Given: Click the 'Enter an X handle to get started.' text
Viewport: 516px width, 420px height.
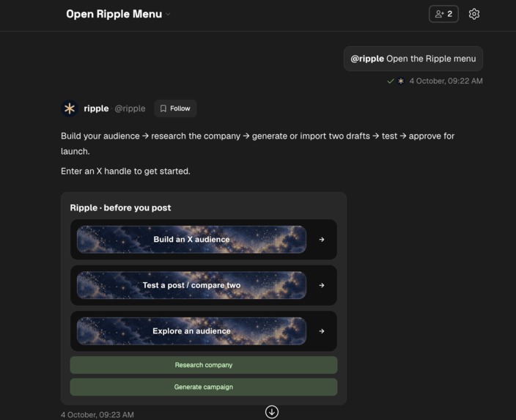Looking at the screenshot, I should [x=126, y=172].
